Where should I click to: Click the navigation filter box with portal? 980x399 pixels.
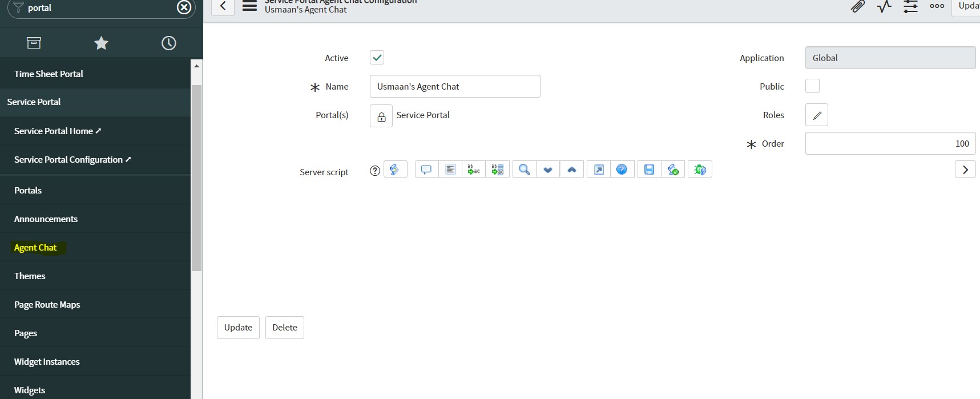point(100,8)
